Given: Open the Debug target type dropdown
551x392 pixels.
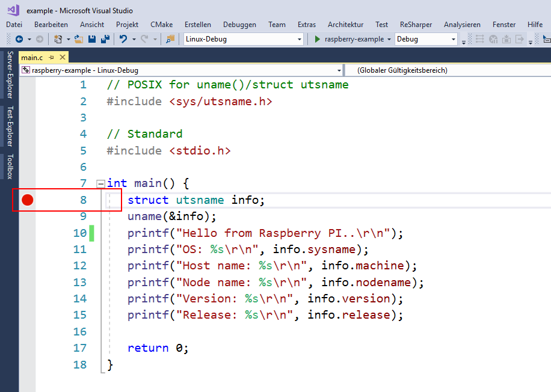Looking at the screenshot, I should point(454,39).
